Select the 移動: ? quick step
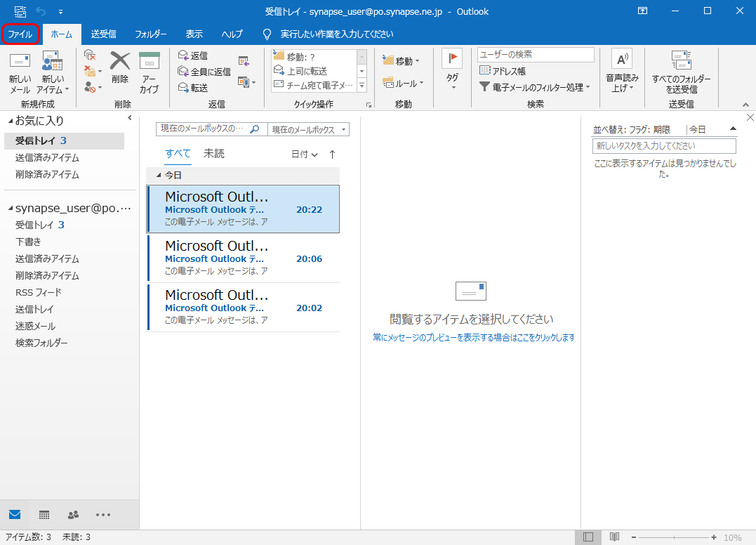Screen dimensions: 756x545 (x=314, y=57)
